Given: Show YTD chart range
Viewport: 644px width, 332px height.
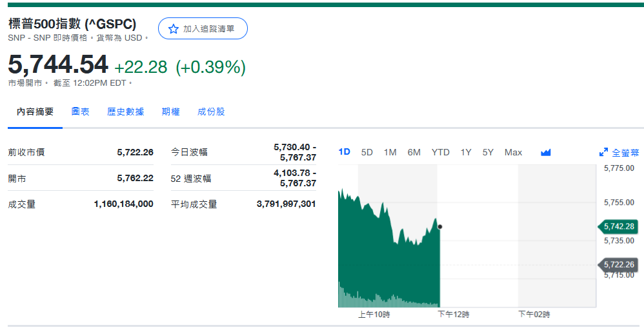Looking at the screenshot, I should [440, 153].
